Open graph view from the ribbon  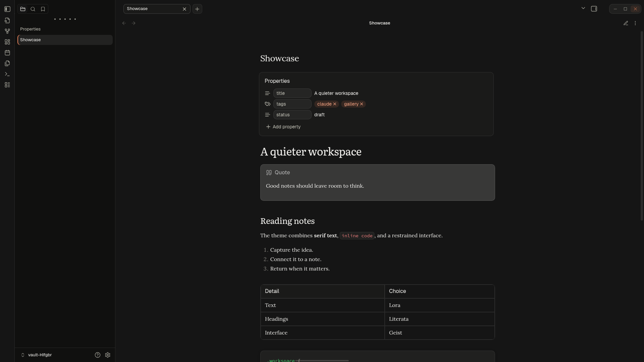click(7, 31)
